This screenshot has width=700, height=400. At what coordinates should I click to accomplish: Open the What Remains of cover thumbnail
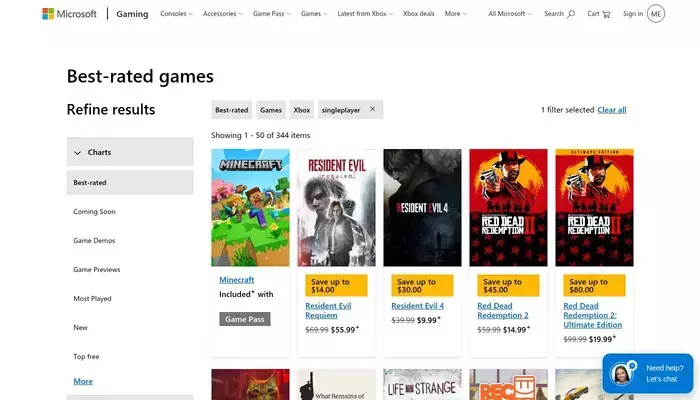(337, 384)
